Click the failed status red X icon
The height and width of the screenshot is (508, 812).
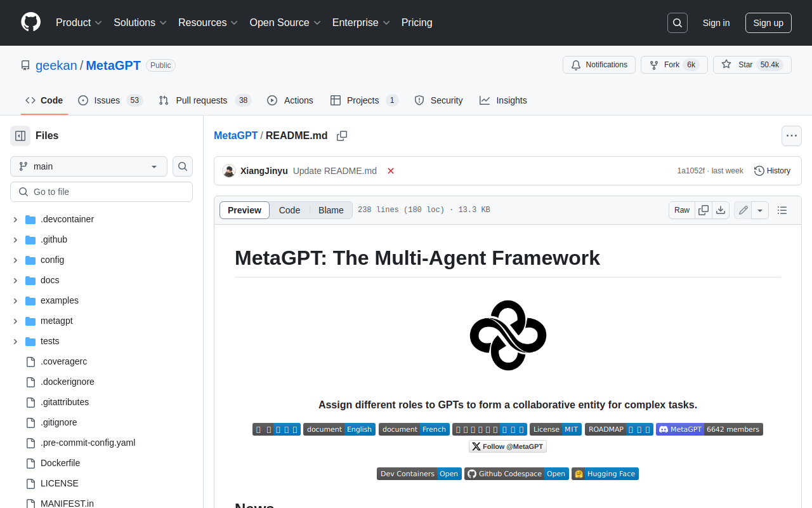pyautogui.click(x=391, y=171)
